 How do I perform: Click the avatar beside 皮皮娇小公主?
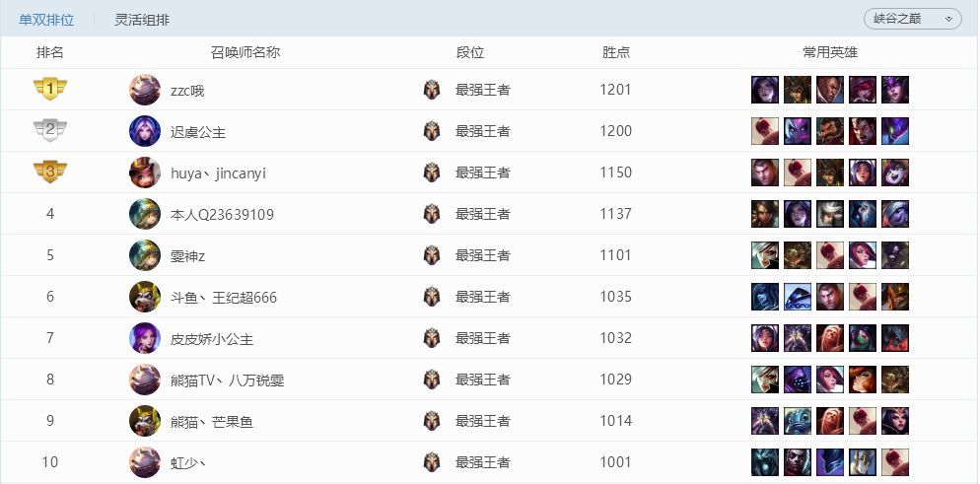click(145, 338)
